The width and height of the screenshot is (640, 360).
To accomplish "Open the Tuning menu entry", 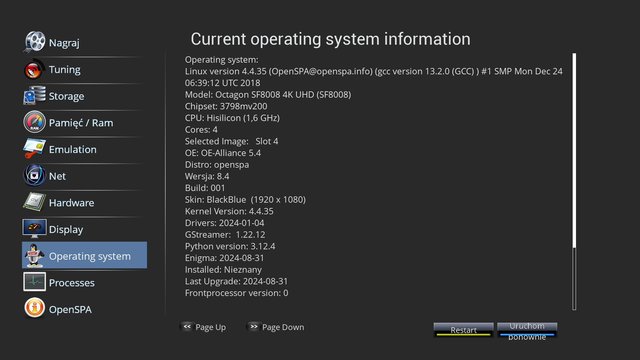I will (x=84, y=69).
